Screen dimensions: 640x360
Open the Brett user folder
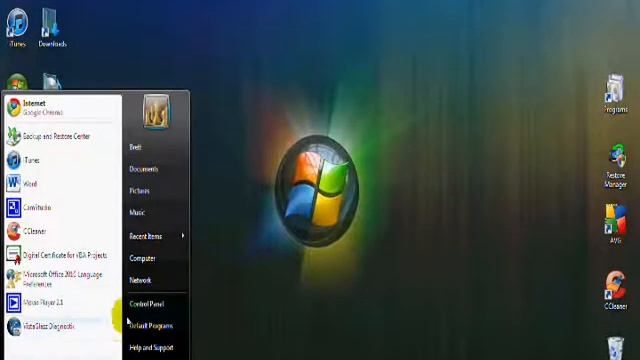pos(135,147)
